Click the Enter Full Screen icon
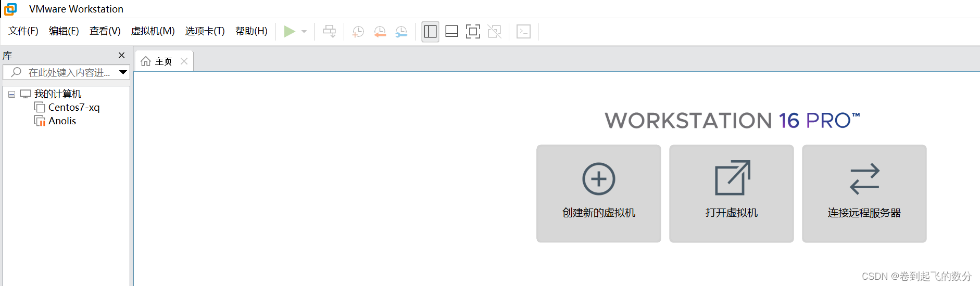The height and width of the screenshot is (286, 980). [473, 32]
